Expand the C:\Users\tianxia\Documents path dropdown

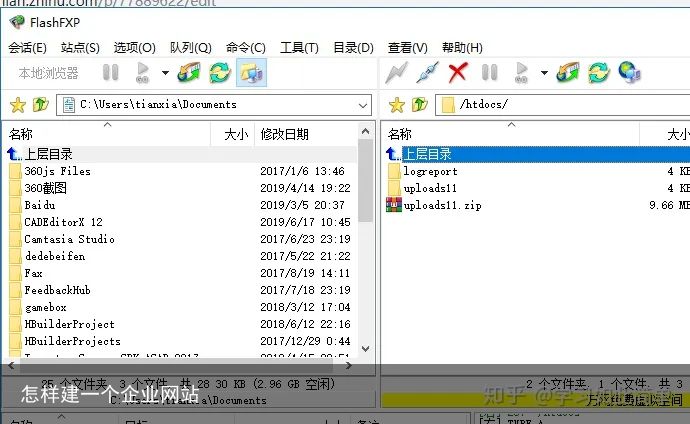tap(363, 105)
